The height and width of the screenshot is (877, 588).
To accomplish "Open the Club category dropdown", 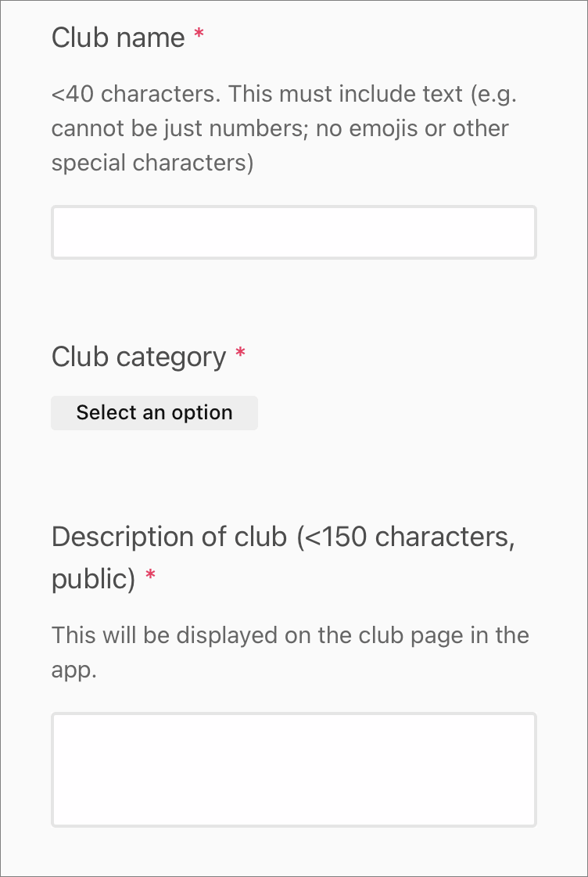I will [x=154, y=413].
